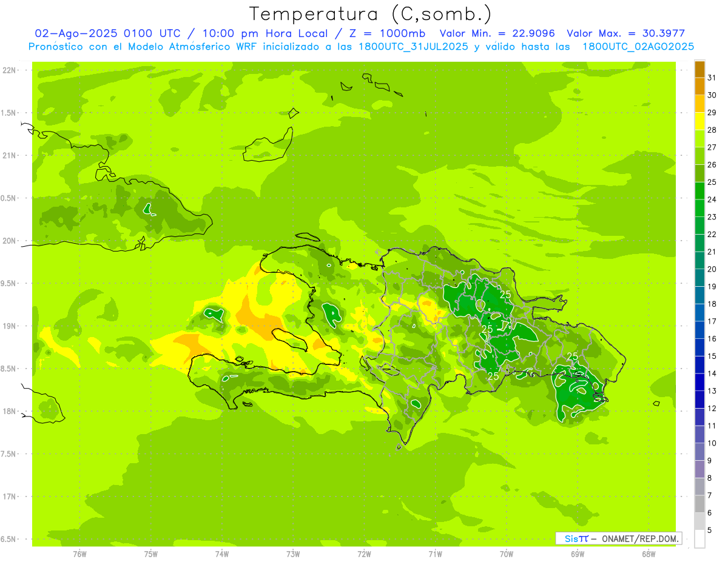
Task: Click the "20" colorbar label
Action: pos(712,269)
